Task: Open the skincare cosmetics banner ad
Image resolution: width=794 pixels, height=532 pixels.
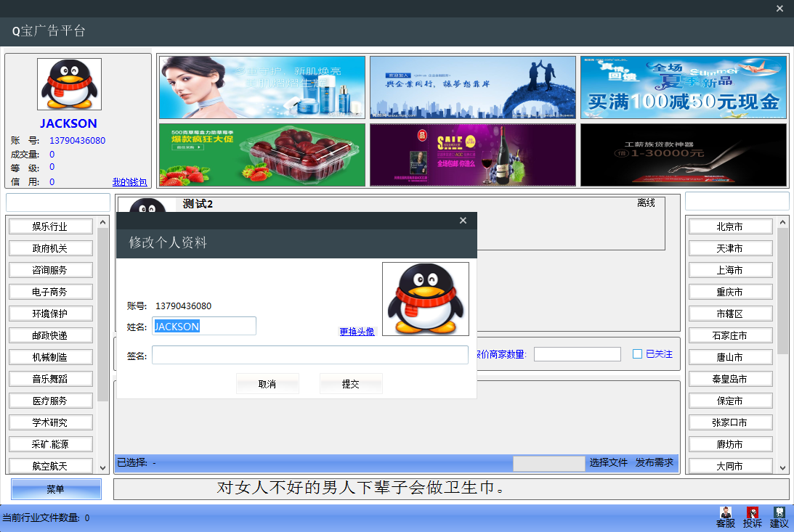Action: coord(262,87)
